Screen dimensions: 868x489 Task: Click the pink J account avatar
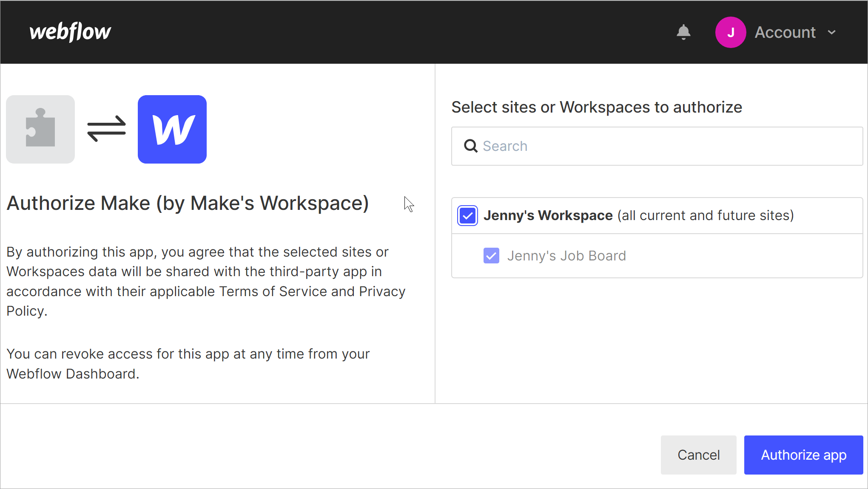[731, 32]
